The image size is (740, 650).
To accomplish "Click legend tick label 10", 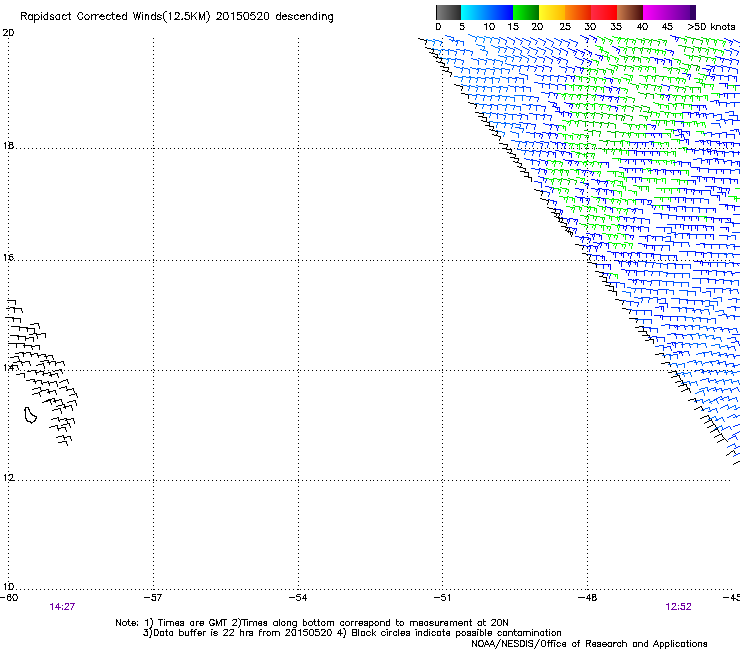I will click(489, 27).
